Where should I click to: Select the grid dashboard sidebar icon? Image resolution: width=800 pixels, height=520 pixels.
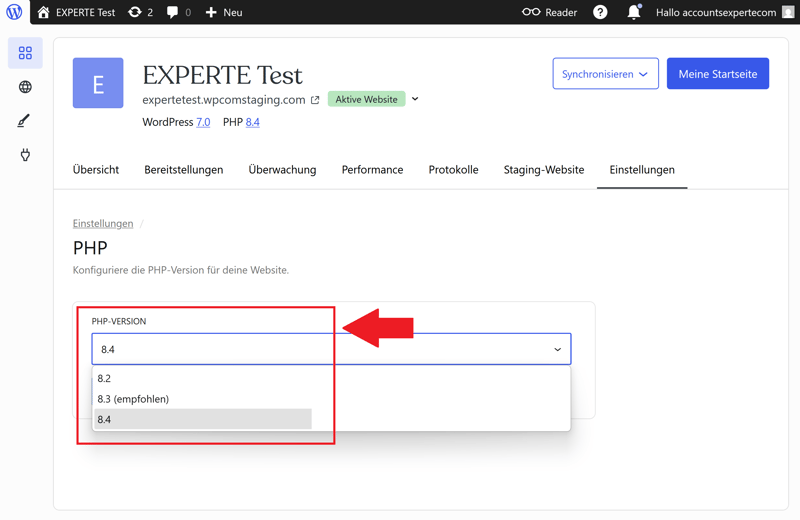25,53
